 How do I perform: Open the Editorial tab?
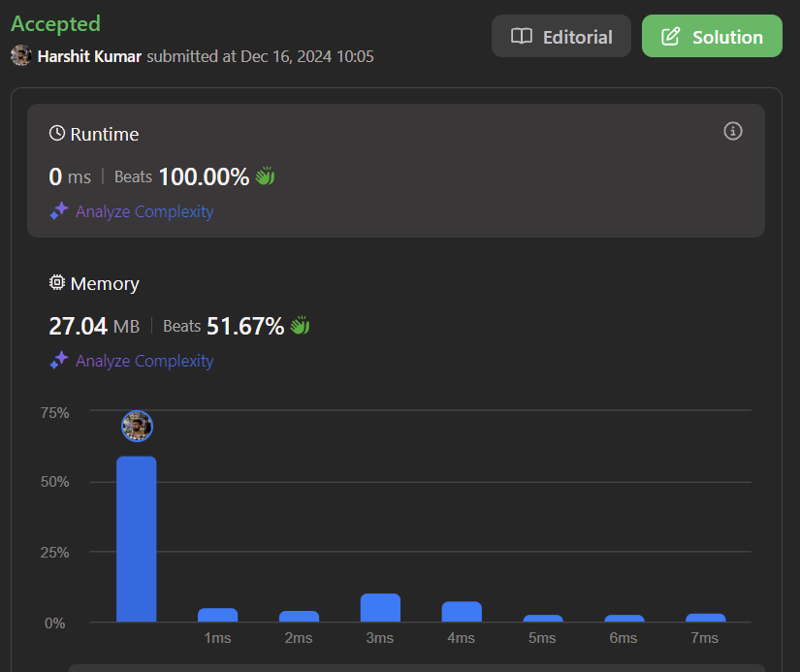[x=561, y=37]
